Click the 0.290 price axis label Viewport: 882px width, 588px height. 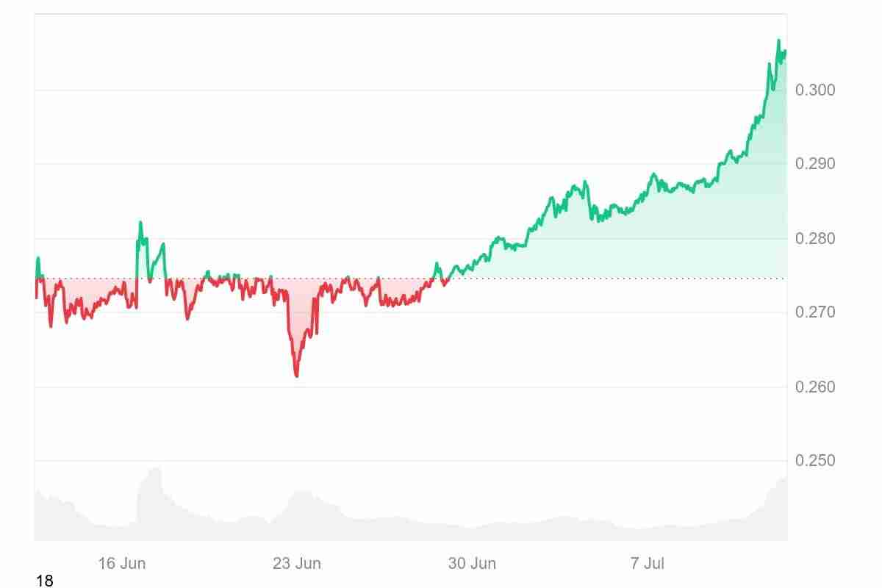(815, 163)
